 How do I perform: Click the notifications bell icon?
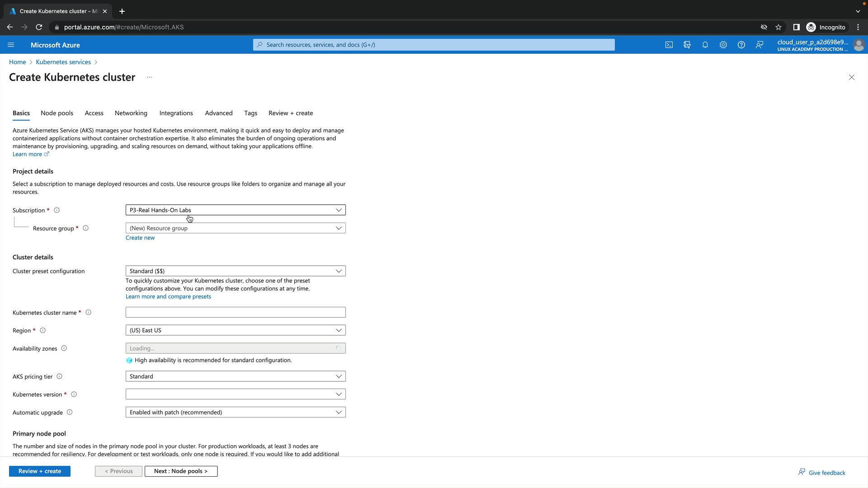tap(705, 45)
